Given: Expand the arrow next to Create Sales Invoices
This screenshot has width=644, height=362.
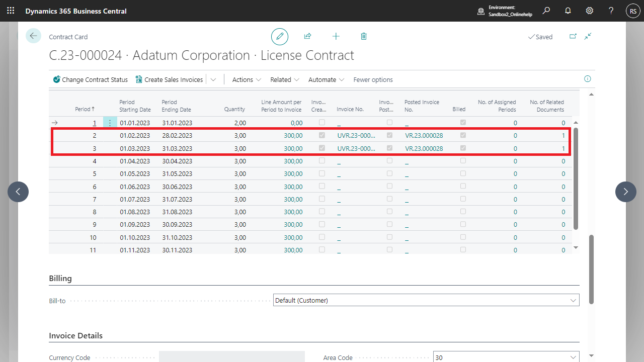Looking at the screenshot, I should 213,79.
